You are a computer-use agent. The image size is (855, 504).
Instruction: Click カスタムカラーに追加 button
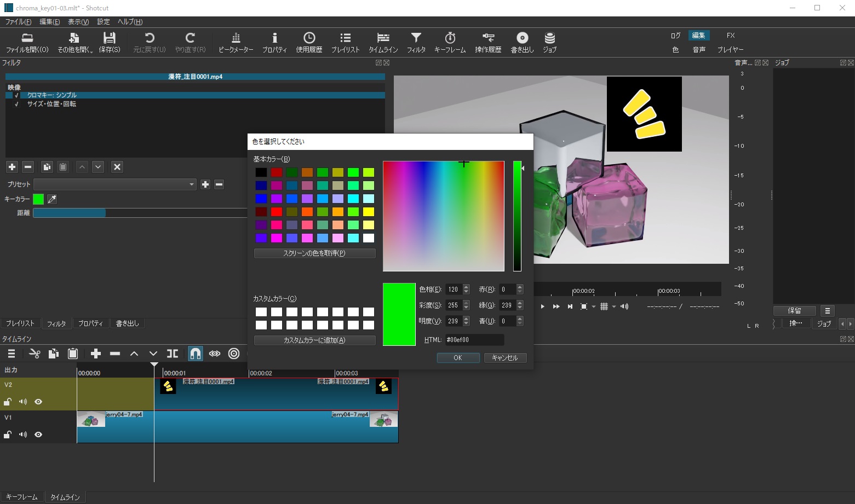tap(314, 340)
